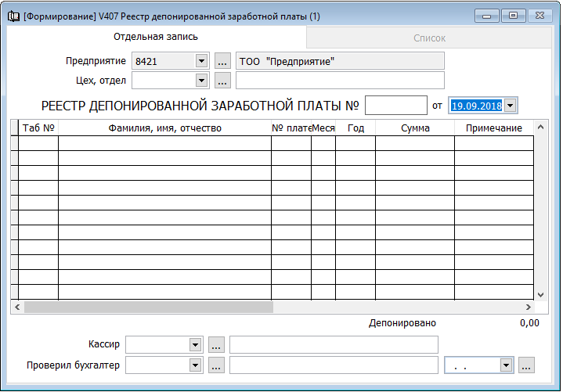This screenshot has height=392, width=563.
Task: Click the Примечание column header
Action: (493, 128)
